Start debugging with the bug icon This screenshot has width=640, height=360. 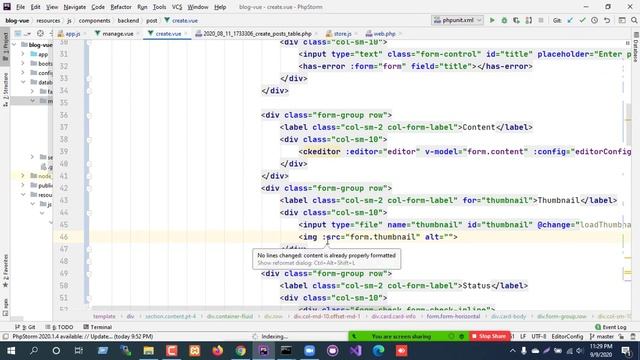point(504,20)
